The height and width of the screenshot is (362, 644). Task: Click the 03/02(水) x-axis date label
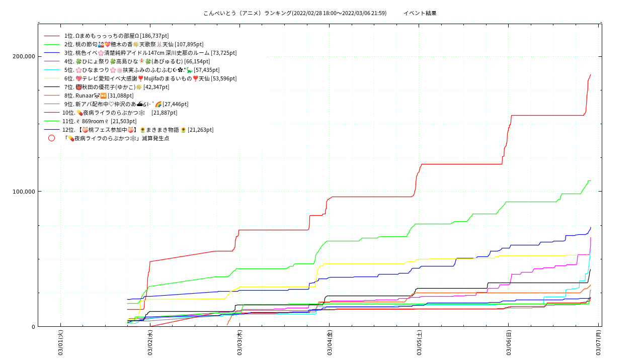pyautogui.click(x=150, y=343)
